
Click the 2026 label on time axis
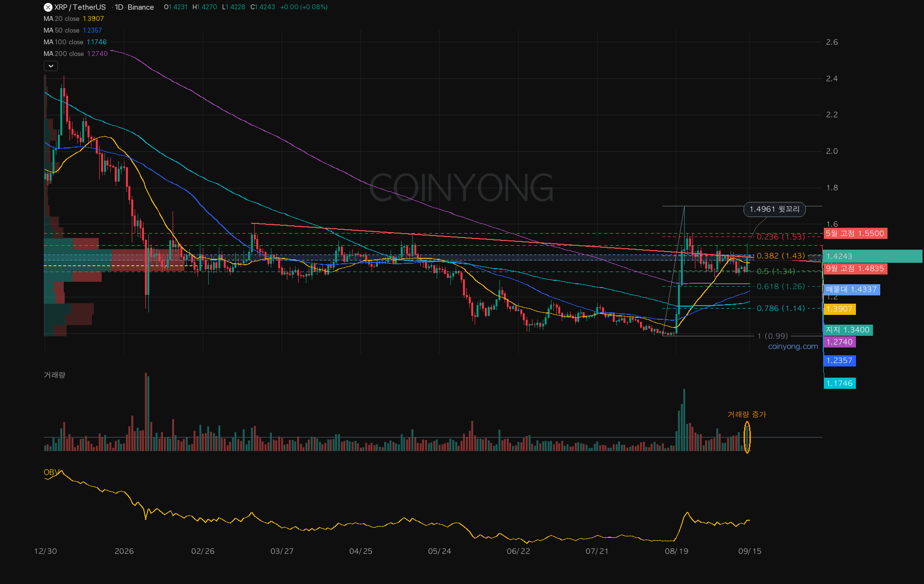(124, 551)
